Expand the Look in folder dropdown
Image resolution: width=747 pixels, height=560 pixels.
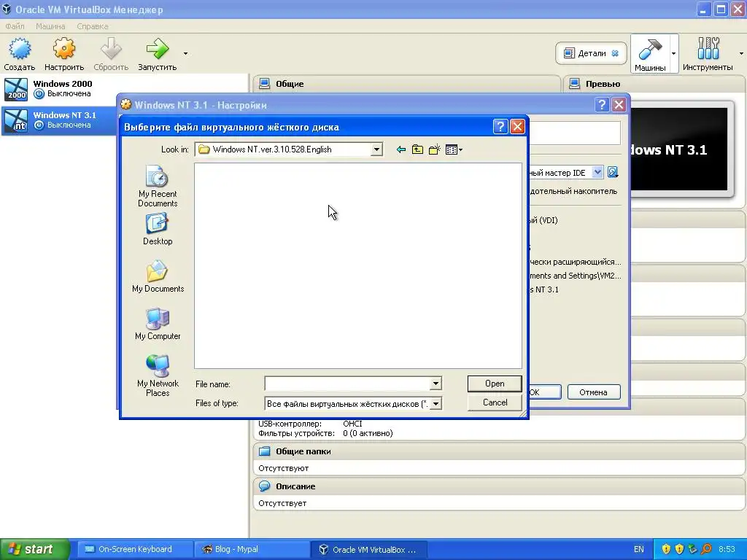pyautogui.click(x=376, y=149)
